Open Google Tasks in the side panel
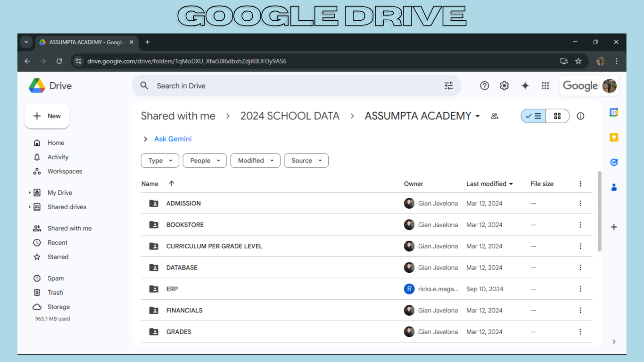This screenshot has width=644, height=362. point(614,162)
